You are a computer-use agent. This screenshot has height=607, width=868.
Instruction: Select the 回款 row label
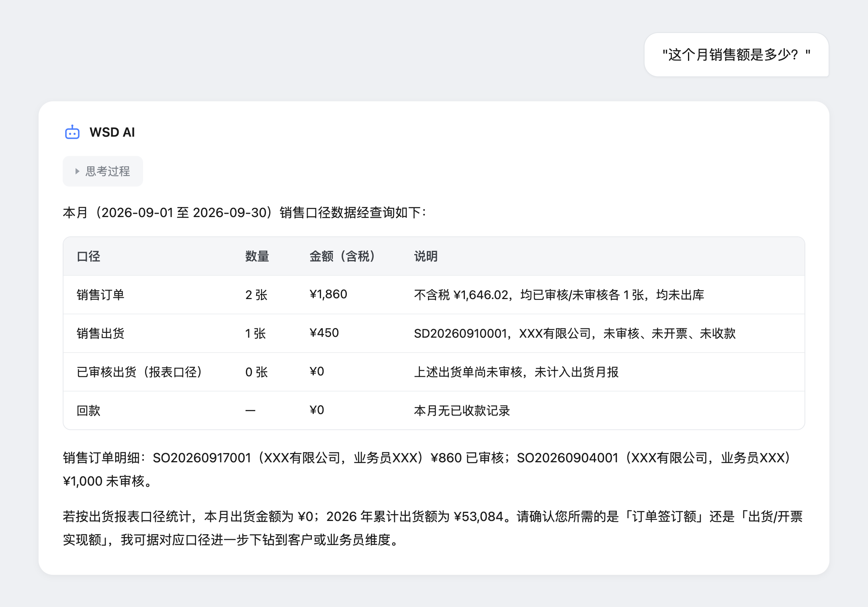click(88, 410)
